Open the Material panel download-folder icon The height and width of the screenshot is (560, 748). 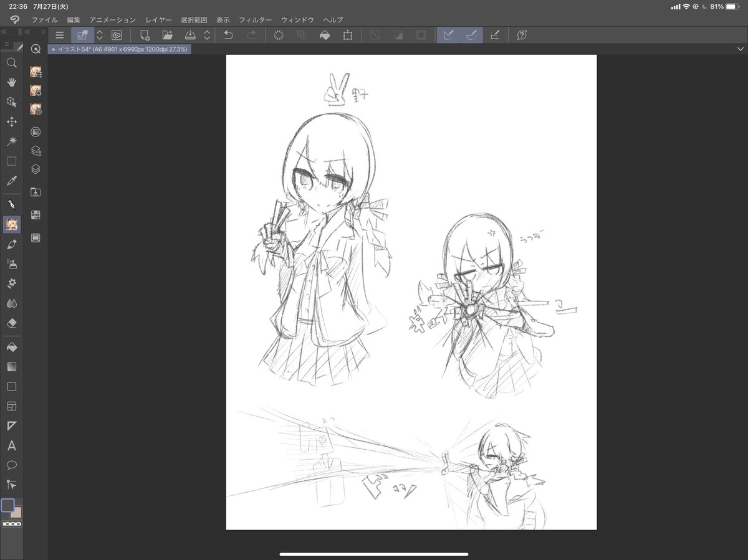point(36,192)
